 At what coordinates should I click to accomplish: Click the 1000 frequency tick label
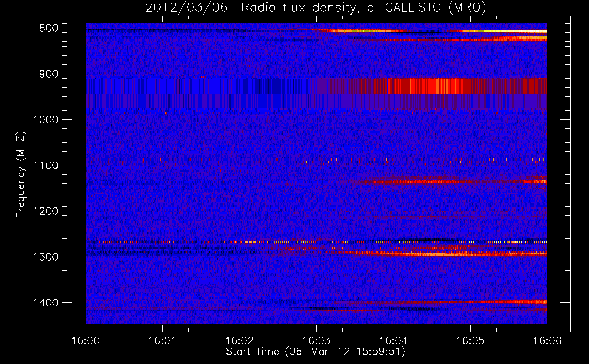[46, 120]
